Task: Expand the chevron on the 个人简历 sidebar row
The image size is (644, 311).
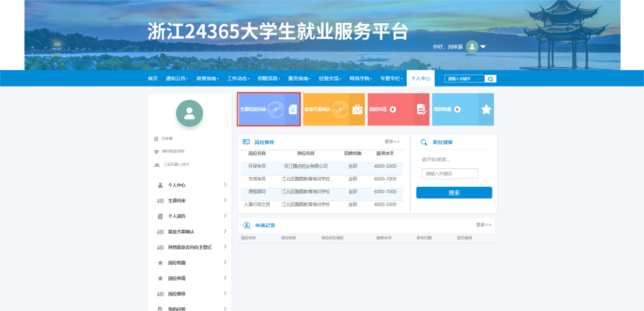Action: 225,215
